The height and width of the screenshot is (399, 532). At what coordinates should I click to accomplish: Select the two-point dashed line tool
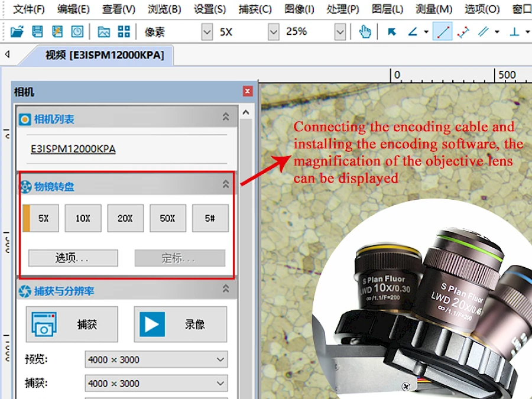[463, 32]
